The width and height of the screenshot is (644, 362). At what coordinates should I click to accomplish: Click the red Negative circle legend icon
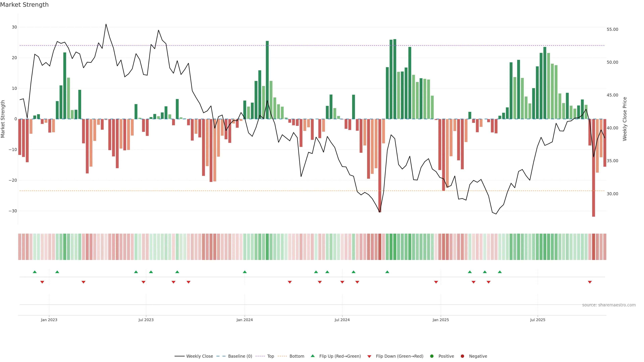point(462,356)
